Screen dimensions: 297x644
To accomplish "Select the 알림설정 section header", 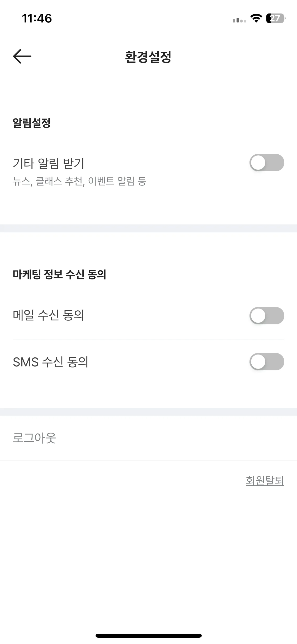I will coord(31,123).
